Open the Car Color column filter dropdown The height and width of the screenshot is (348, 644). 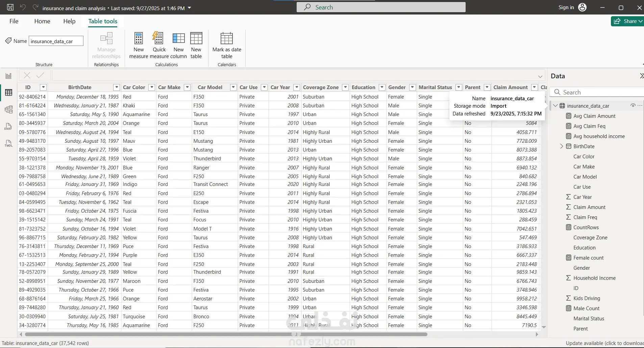[x=152, y=87]
